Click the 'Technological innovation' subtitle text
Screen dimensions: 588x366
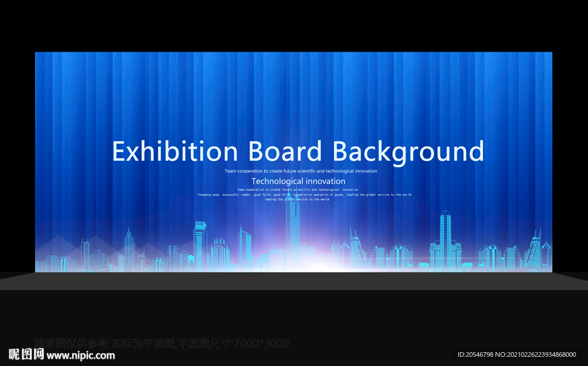pyautogui.click(x=298, y=182)
